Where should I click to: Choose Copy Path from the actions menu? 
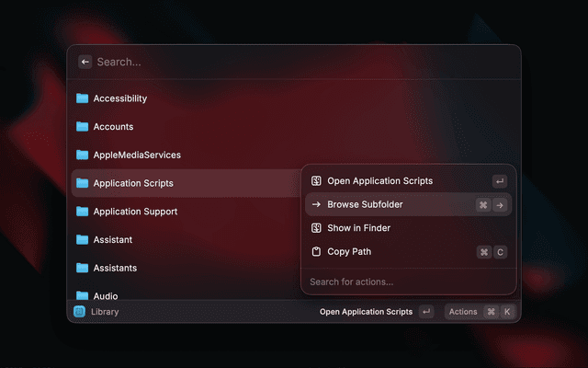408,251
